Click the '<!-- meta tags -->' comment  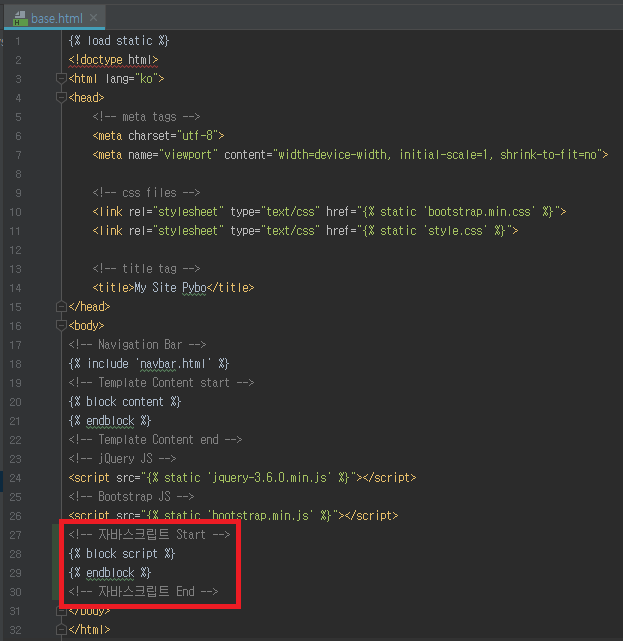146,117
